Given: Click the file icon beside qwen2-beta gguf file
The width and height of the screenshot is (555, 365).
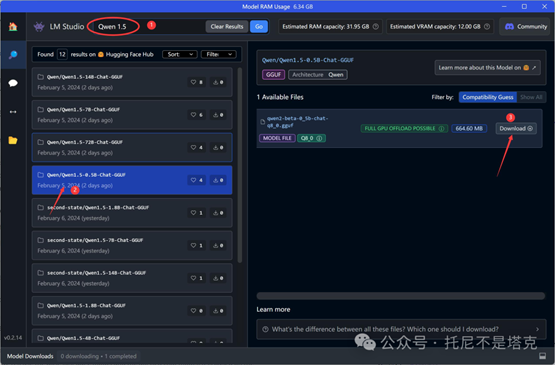Looking at the screenshot, I should point(263,122).
